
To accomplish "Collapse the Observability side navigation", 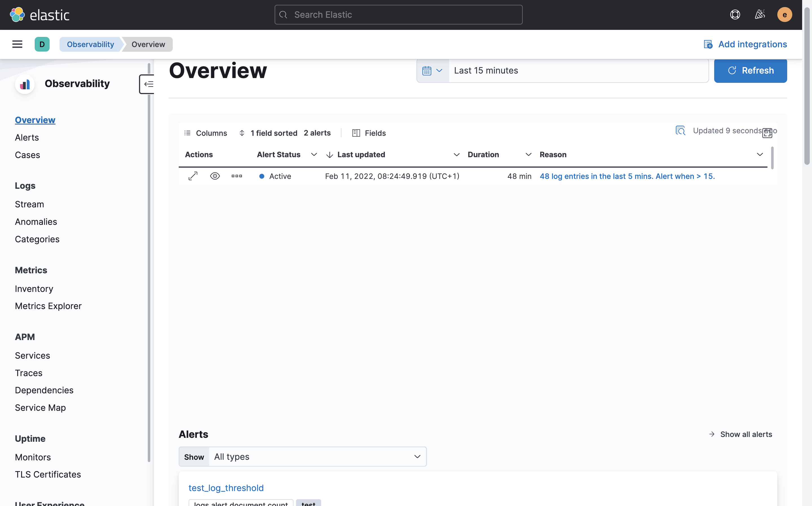I will click(x=148, y=84).
